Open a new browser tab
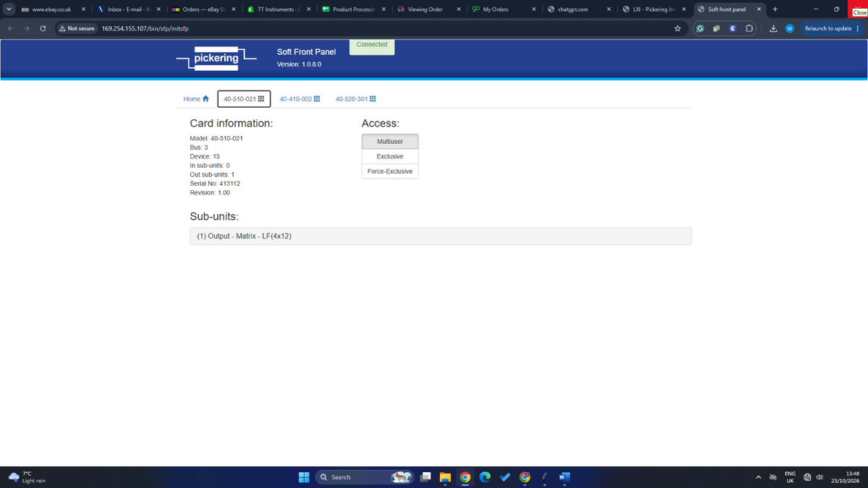The image size is (868, 488). pyautogui.click(x=775, y=9)
